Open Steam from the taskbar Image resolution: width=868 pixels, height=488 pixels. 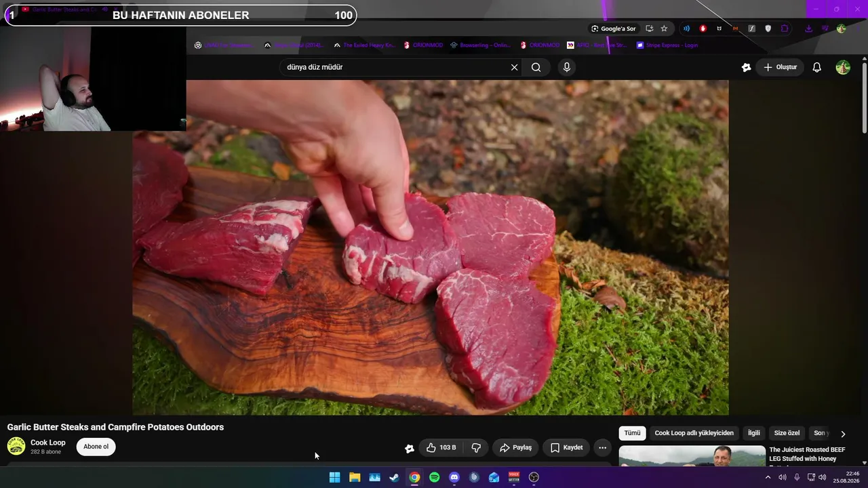[x=394, y=477]
